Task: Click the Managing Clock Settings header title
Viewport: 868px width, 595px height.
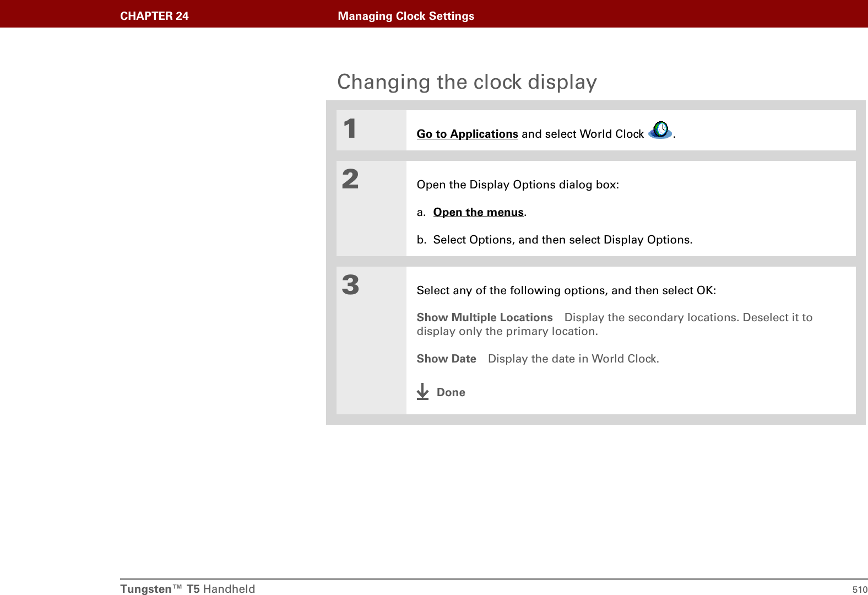Action: (x=406, y=16)
